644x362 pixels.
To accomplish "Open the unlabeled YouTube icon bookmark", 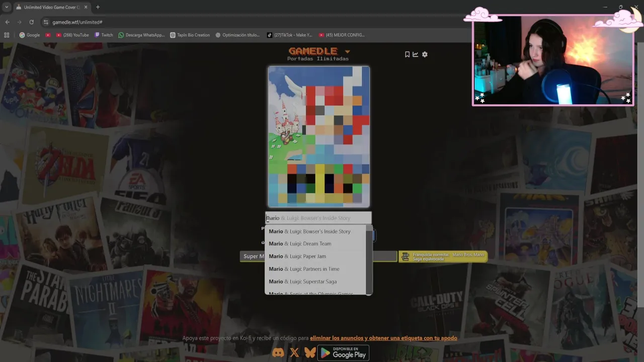I will point(48,35).
